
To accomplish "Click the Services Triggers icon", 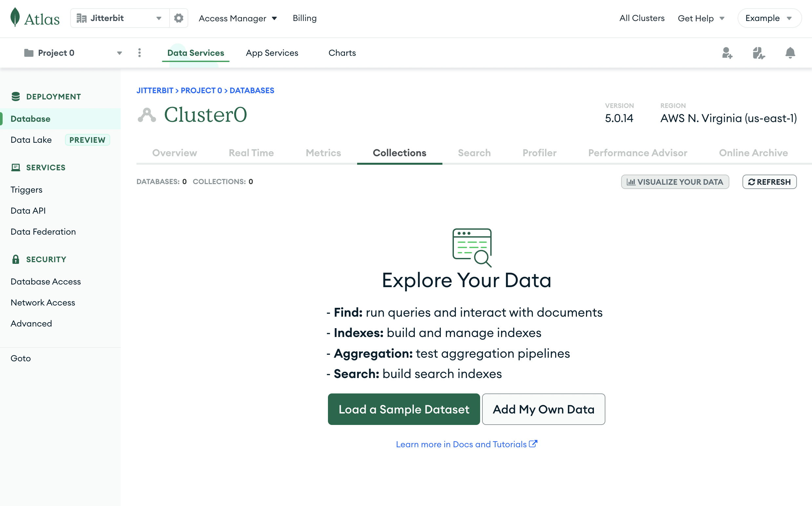I will pyautogui.click(x=26, y=189).
